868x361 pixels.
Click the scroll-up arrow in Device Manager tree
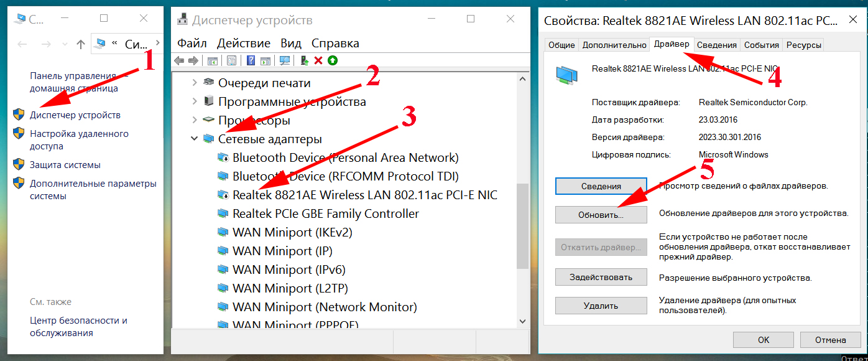[x=523, y=78]
